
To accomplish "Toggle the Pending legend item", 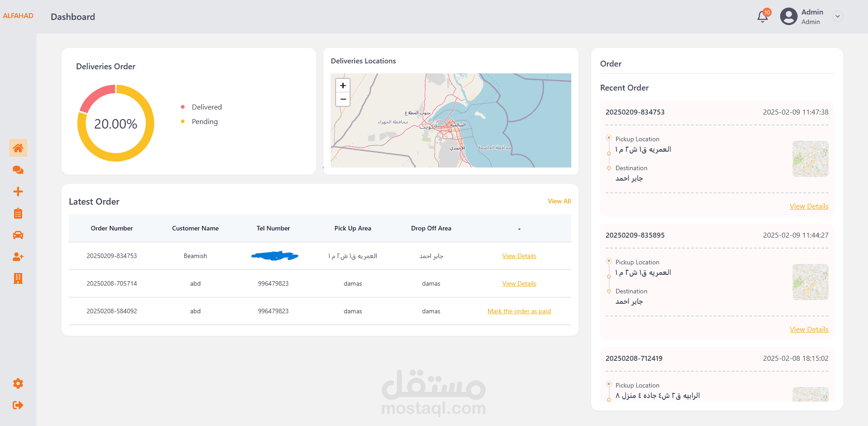I will click(199, 121).
